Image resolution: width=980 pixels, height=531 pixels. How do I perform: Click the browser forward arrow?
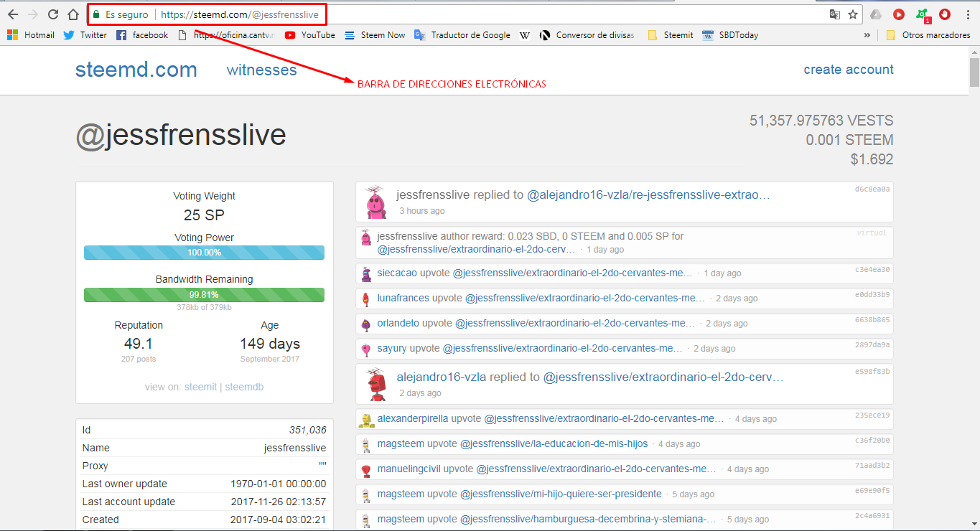pyautogui.click(x=33, y=14)
